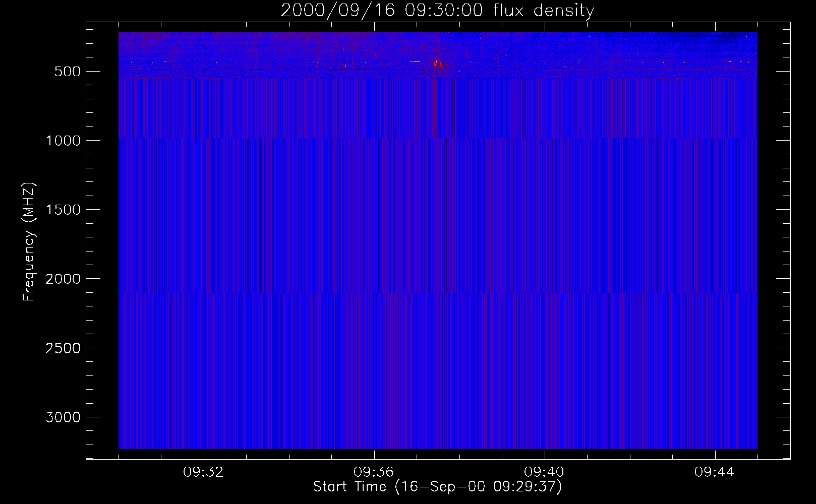Click the 'Frequency (MHZ)' axis label
Image resolution: width=816 pixels, height=504 pixels.
click(x=29, y=242)
